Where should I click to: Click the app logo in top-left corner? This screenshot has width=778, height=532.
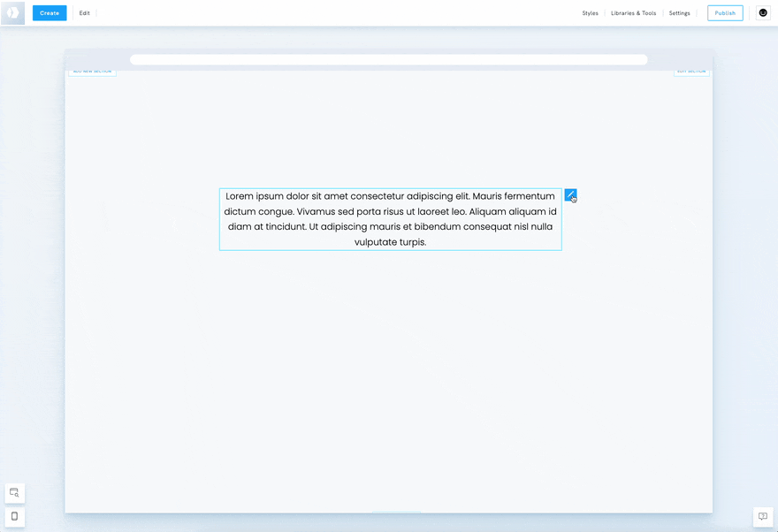(12, 13)
